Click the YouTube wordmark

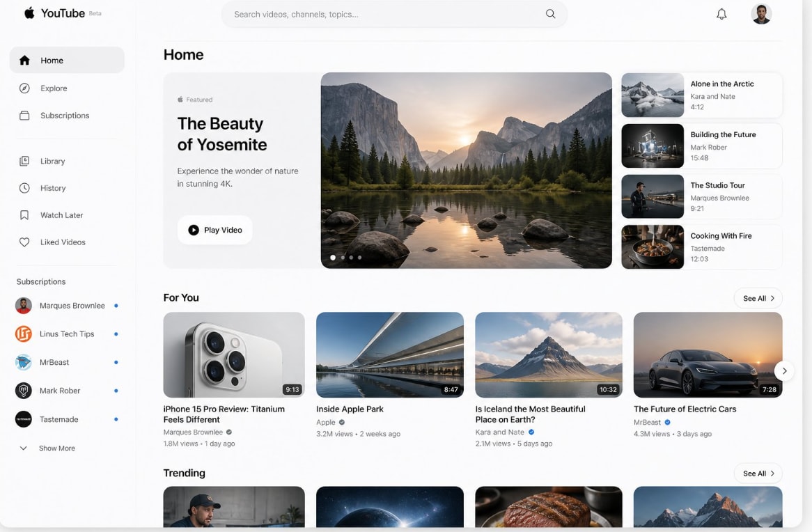(63, 13)
